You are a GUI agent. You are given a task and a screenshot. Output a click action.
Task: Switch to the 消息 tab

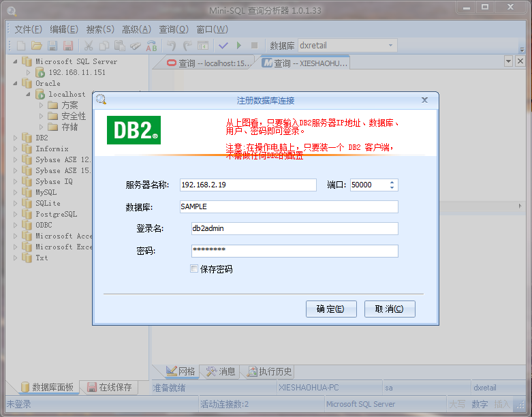[221, 371]
